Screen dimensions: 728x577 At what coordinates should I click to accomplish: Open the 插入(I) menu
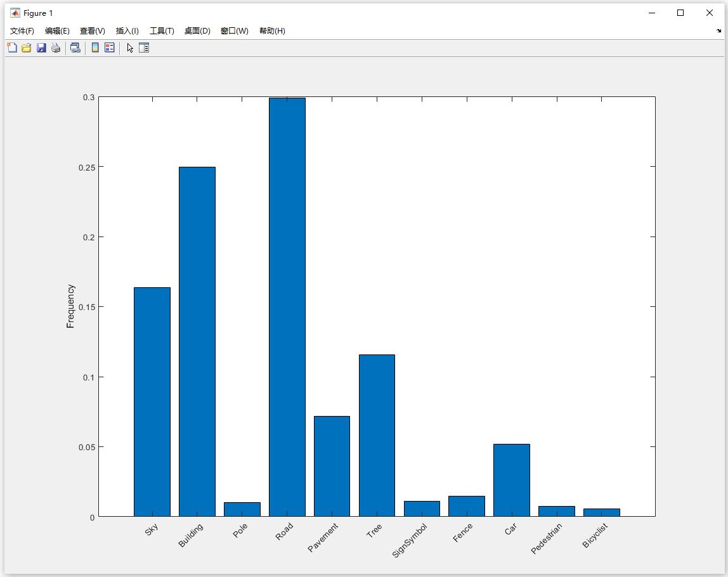[x=127, y=30]
